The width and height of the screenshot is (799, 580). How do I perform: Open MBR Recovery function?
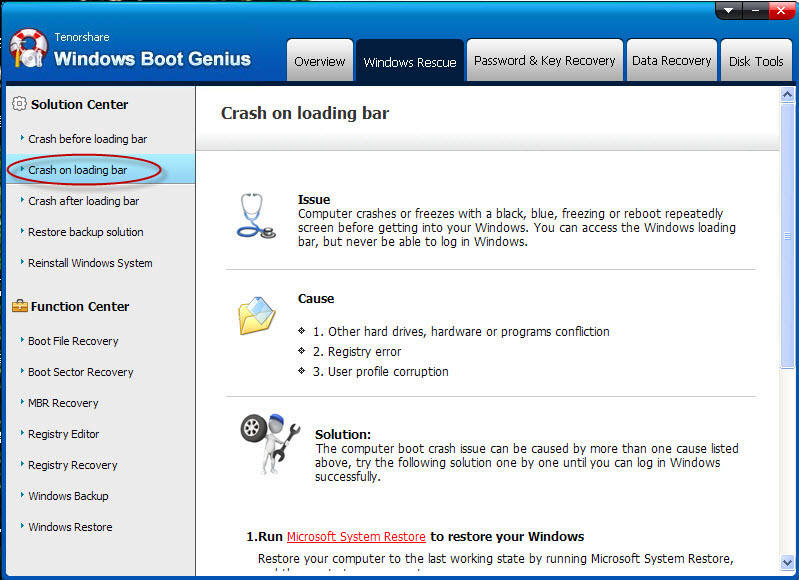pos(63,403)
